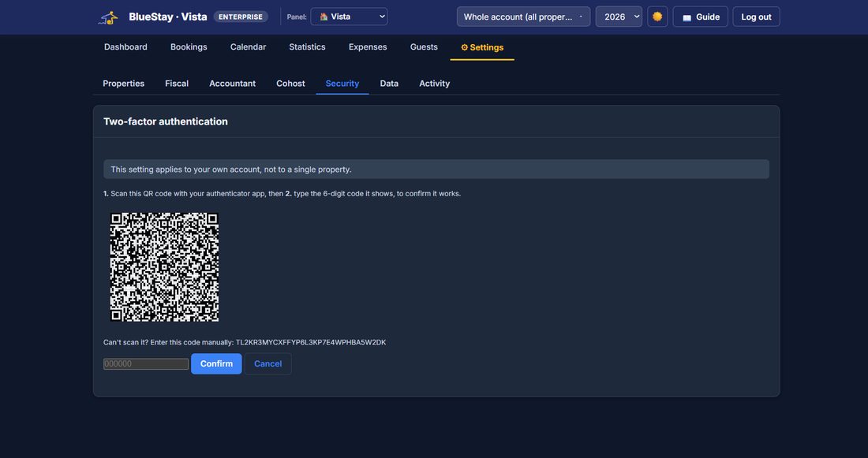Open the Panel Vista dropdown

pyautogui.click(x=349, y=17)
